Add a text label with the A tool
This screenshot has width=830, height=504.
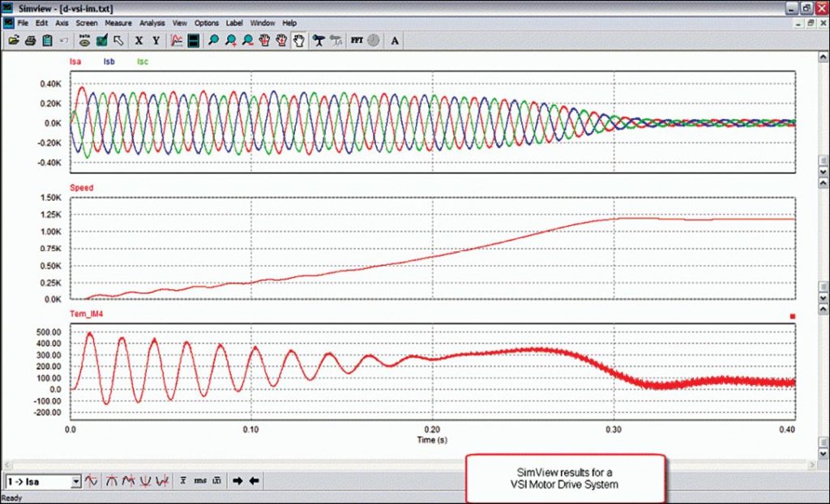tap(395, 40)
